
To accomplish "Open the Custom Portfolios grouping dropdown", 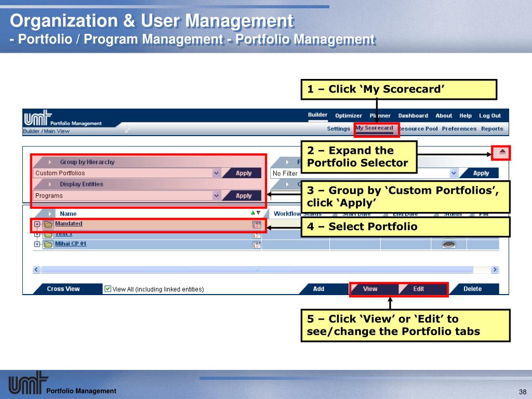I will pos(216,173).
